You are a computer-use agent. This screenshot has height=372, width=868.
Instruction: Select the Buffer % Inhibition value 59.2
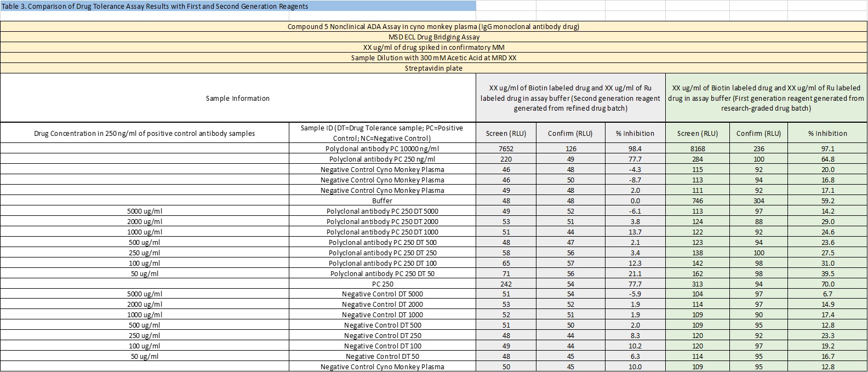pos(827,201)
